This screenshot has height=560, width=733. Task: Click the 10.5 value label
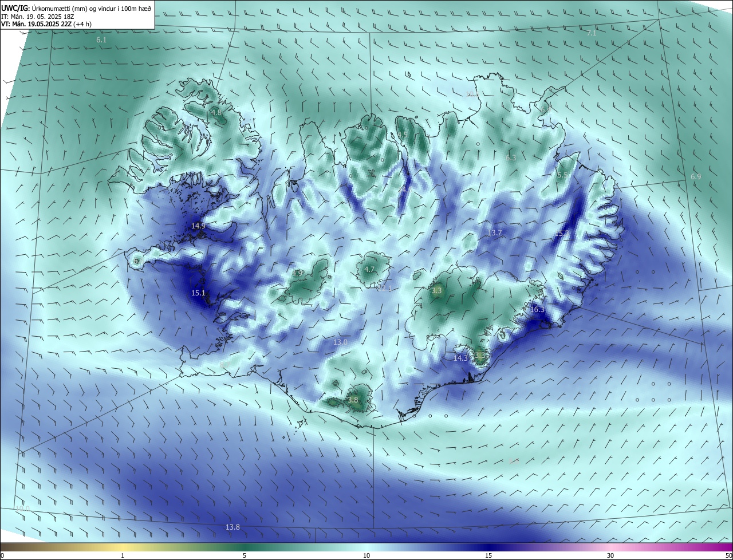pyautogui.click(x=472, y=94)
